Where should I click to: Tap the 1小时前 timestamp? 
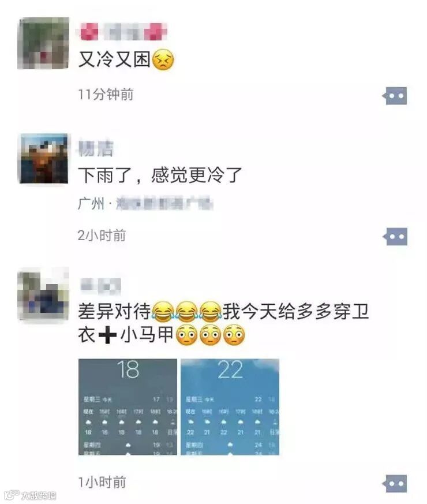[x=102, y=483]
